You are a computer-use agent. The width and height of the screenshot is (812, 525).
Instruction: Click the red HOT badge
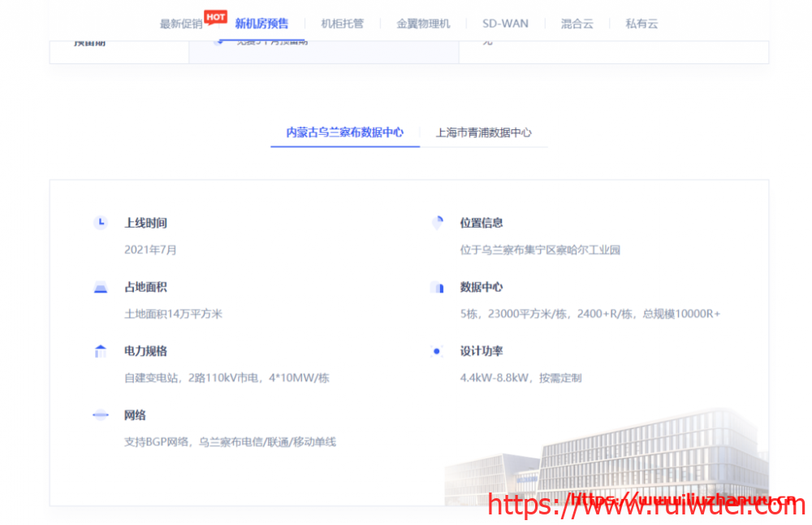click(215, 16)
